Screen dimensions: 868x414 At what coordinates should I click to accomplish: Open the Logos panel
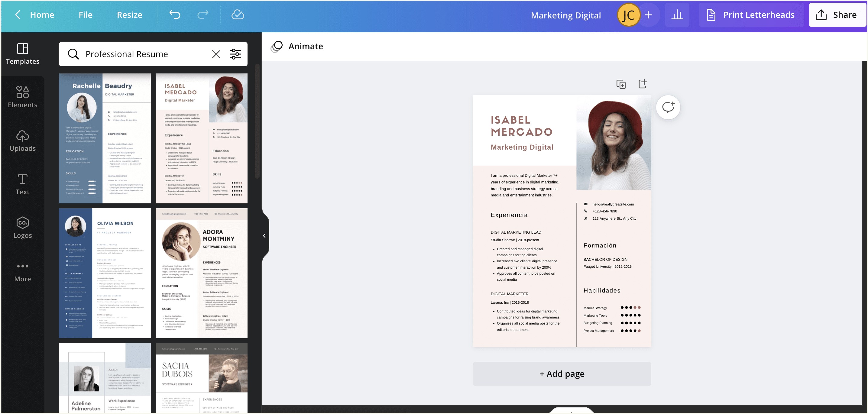(x=22, y=228)
